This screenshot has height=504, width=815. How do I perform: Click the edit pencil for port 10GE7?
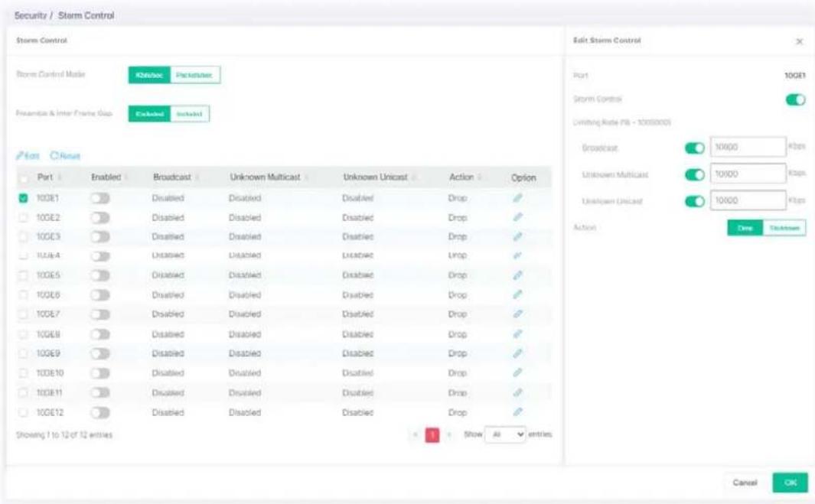(517, 314)
